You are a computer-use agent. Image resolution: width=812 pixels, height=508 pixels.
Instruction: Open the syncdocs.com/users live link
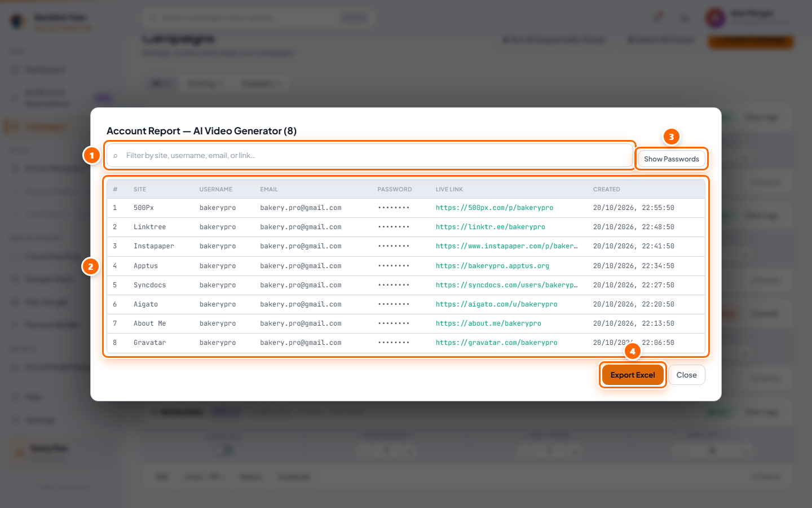[x=506, y=285]
